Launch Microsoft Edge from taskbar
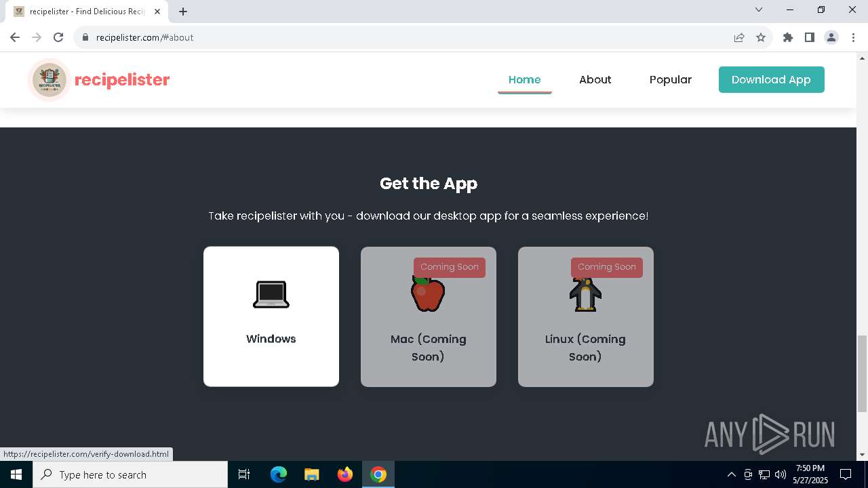The width and height of the screenshot is (868, 488). pyautogui.click(x=279, y=474)
